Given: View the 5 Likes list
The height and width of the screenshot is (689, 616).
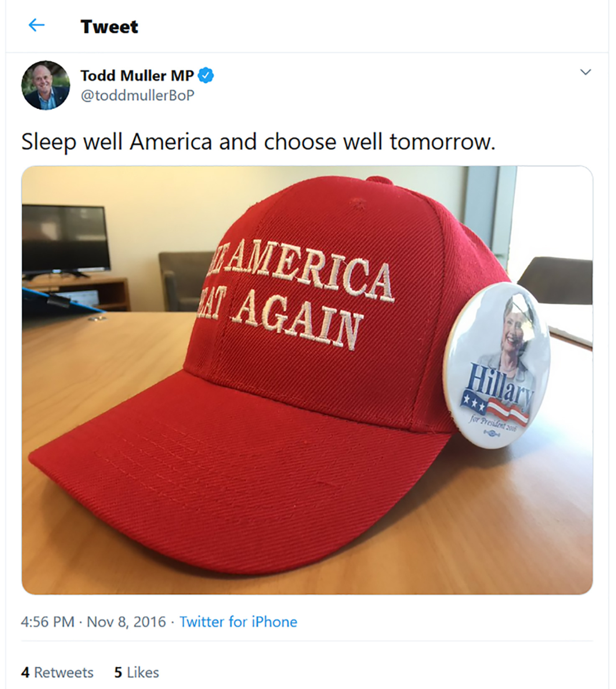Looking at the screenshot, I should pos(137,672).
